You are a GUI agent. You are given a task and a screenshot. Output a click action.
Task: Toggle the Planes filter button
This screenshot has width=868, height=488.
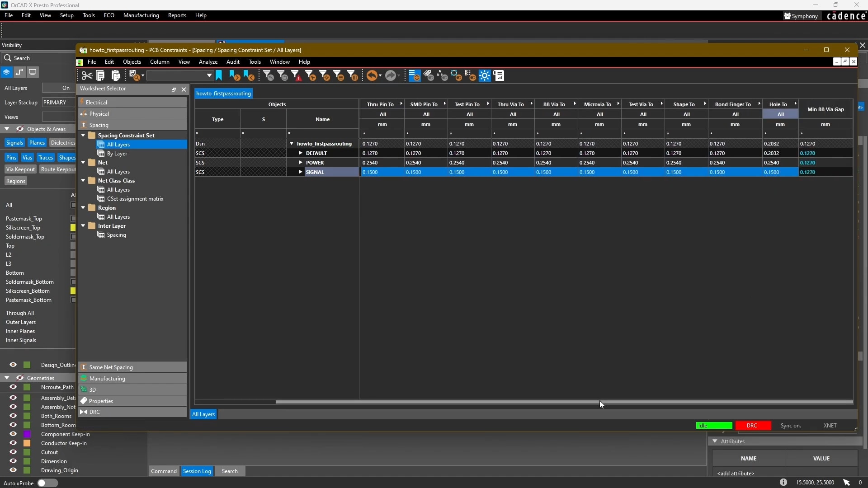pos(37,143)
